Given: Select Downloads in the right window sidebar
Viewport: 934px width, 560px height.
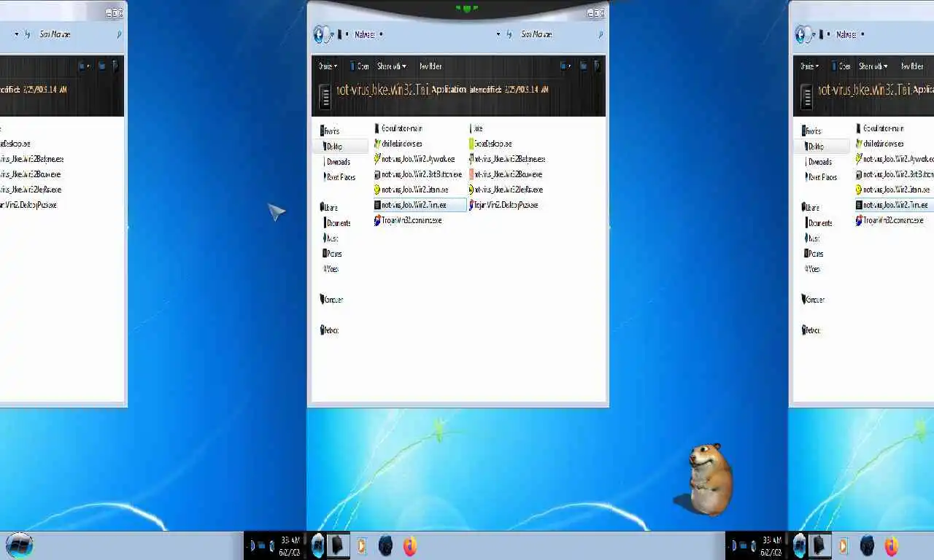Looking at the screenshot, I should (x=819, y=162).
